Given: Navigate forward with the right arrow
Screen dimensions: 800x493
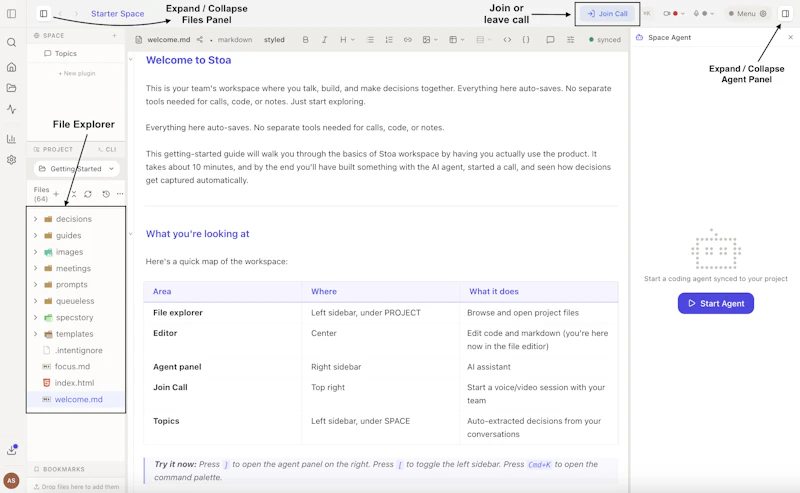Looking at the screenshot, I should point(76,13).
